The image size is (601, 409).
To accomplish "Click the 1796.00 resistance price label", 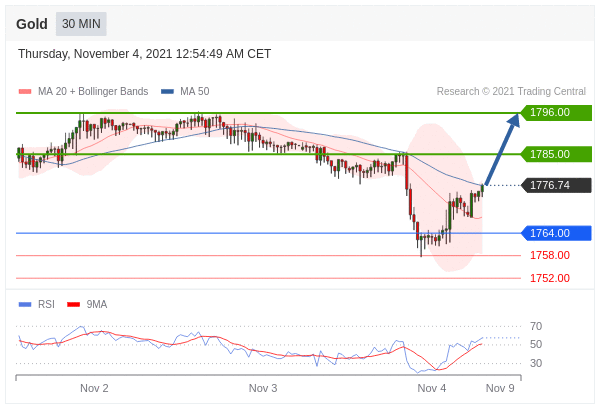I will pyautogui.click(x=556, y=113).
